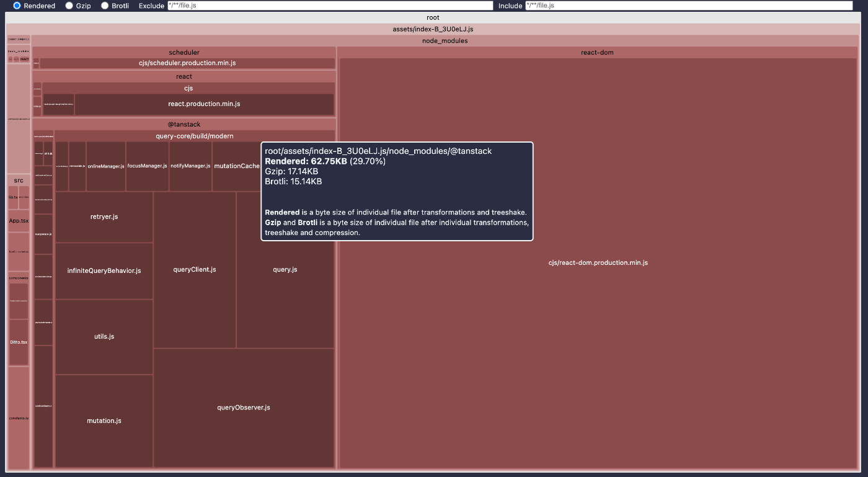
Task: Select the cjs folder header inside react
Action: point(188,88)
